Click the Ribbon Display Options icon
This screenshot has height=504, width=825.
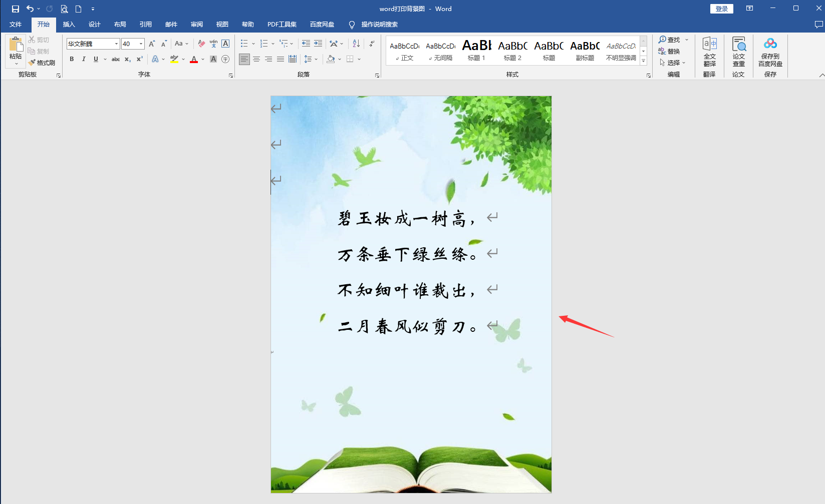[749, 9]
